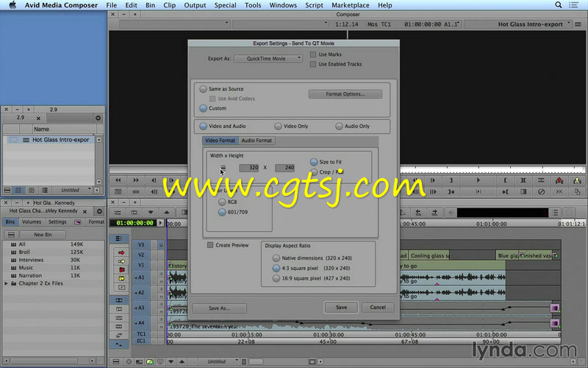Activate the red Overwrite Trim tool

tap(121, 270)
